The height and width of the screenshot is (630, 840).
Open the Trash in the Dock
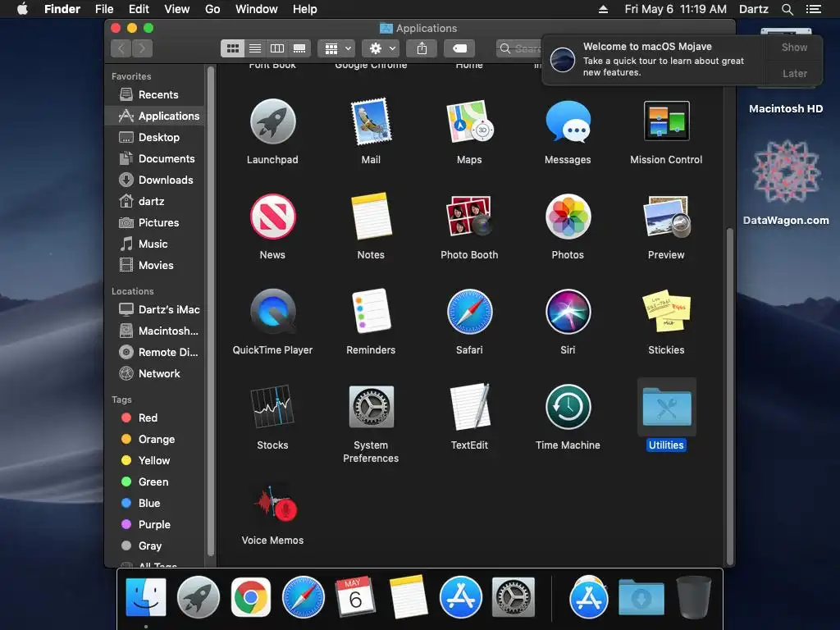(x=694, y=597)
